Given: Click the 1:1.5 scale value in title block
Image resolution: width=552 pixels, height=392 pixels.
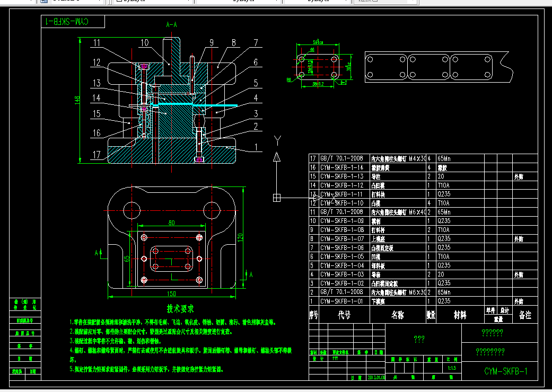Looking at the screenshot, I should click(452, 368).
